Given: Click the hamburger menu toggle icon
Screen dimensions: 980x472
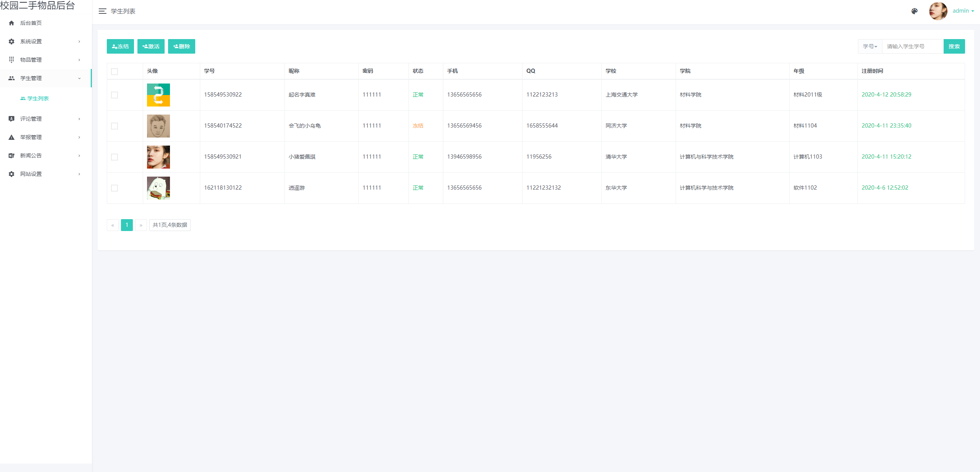Looking at the screenshot, I should coord(102,11).
